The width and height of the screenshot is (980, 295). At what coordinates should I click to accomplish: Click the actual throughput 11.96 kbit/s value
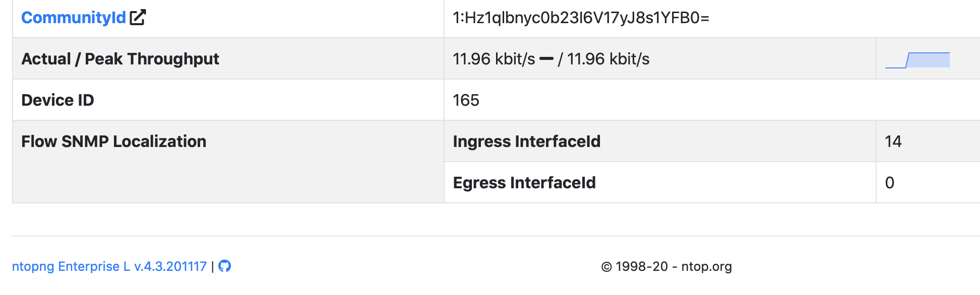coord(494,59)
